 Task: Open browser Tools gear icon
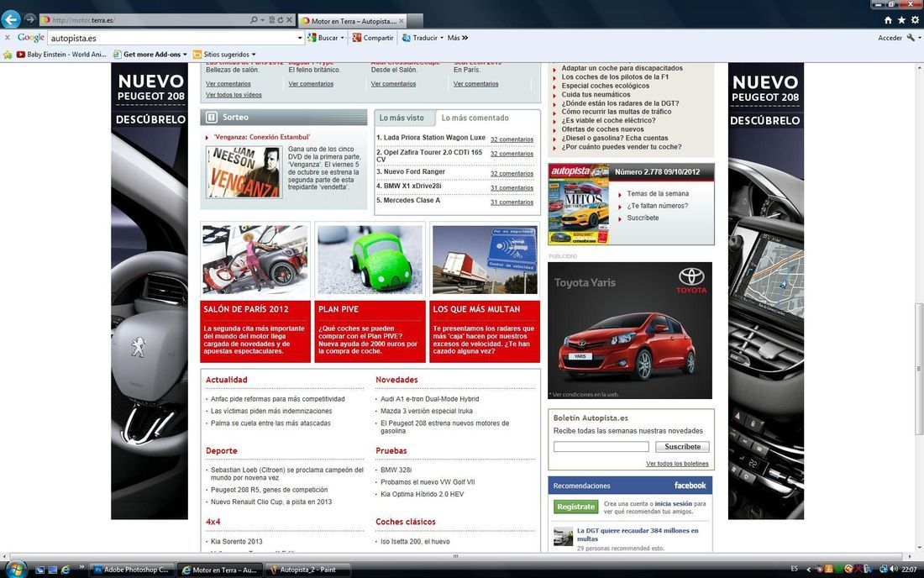(x=915, y=20)
